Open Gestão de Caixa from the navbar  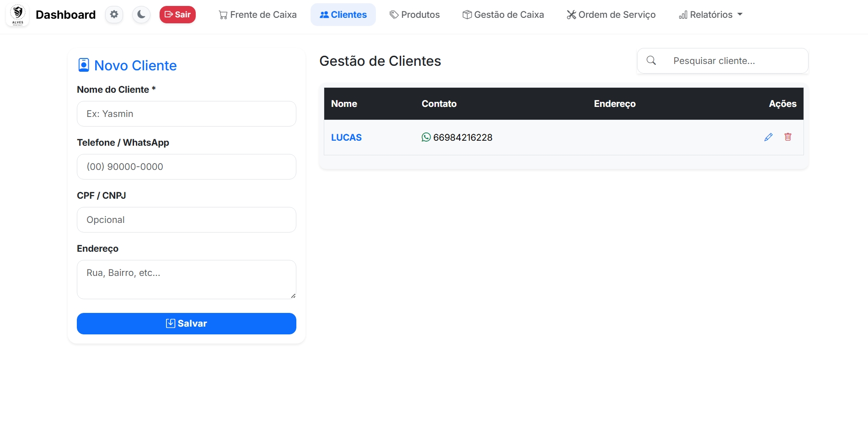pos(503,15)
